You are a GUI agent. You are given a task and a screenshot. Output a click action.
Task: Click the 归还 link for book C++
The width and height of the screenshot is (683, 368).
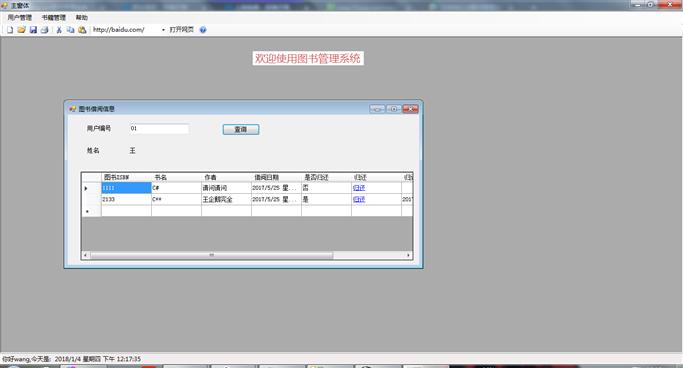pyautogui.click(x=359, y=199)
